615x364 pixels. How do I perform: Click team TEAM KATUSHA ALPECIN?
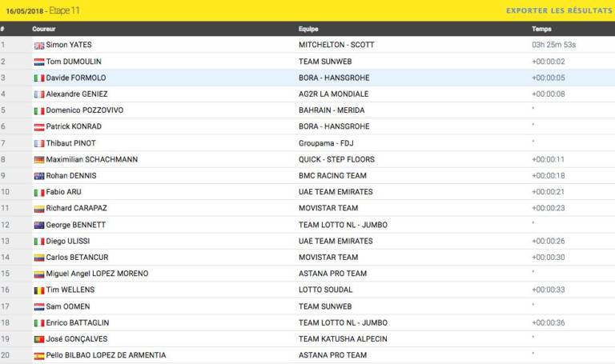[343, 339]
